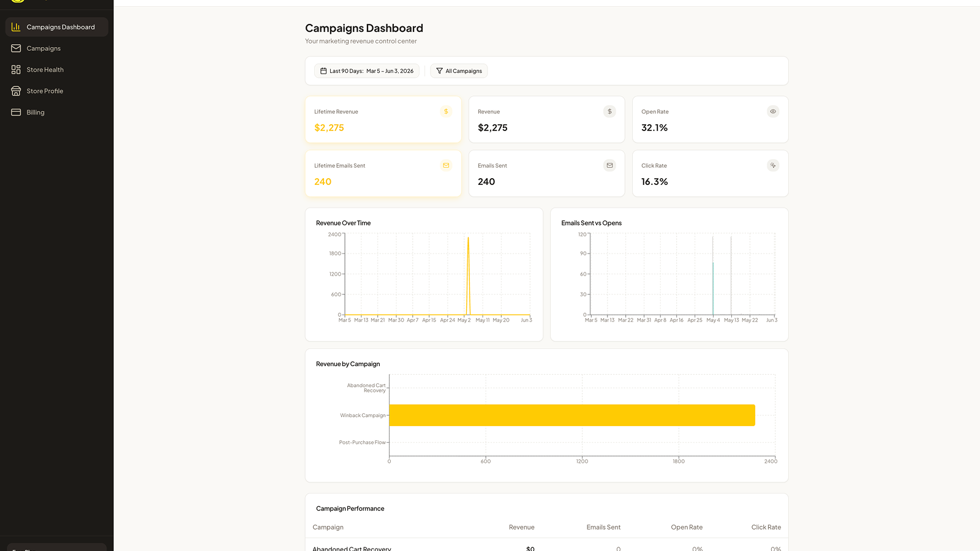This screenshot has height=551, width=980.
Task: Click the dollar icon on Lifetime Revenue card
Action: (446, 111)
